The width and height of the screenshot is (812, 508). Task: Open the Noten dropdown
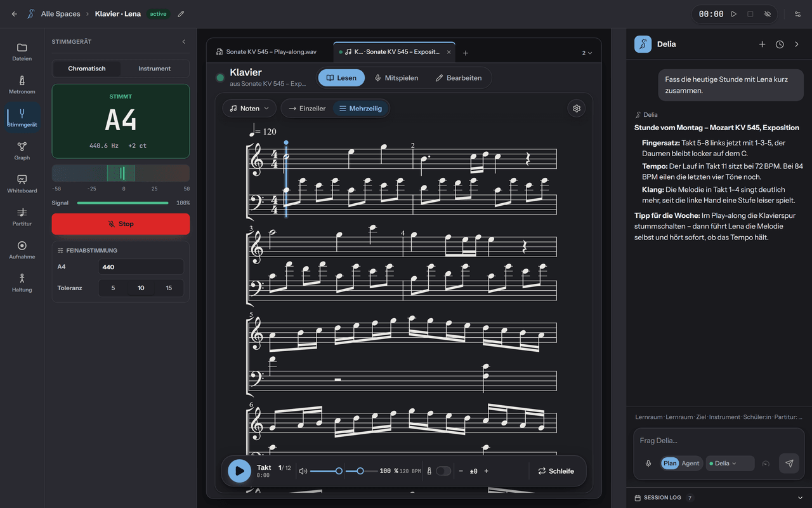[x=249, y=109]
